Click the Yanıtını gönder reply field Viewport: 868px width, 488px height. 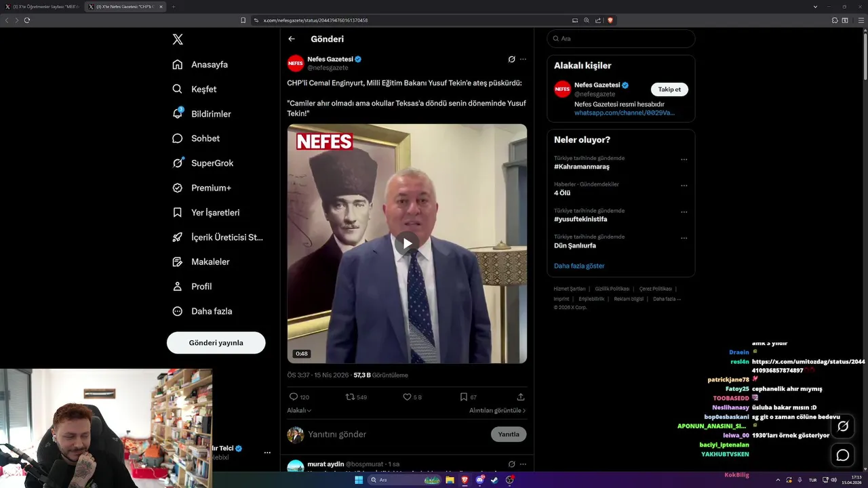[x=395, y=434]
